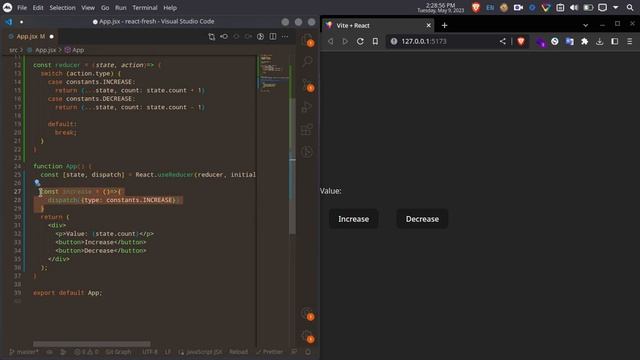Screen dimensions: 640x360
Task: Bookmark the current page
Action: (375, 41)
